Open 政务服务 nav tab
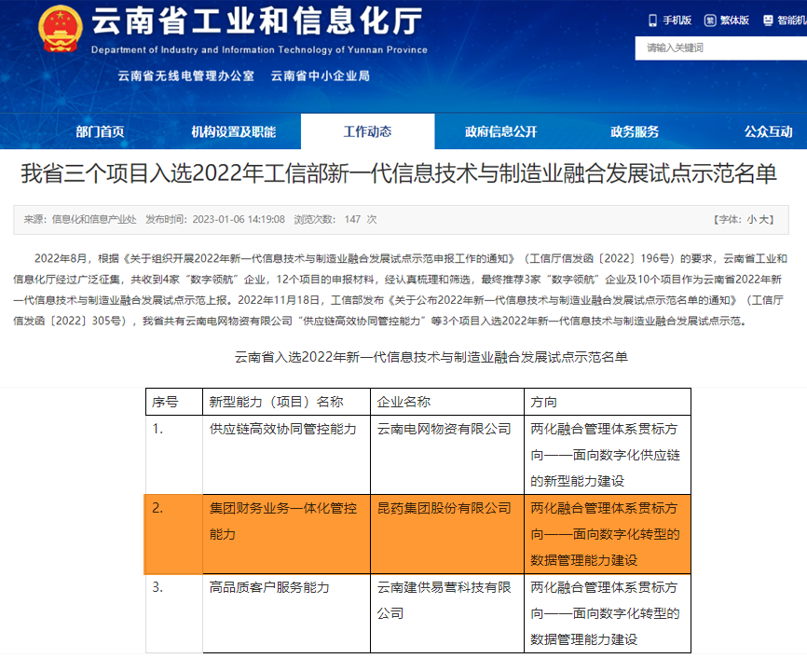This screenshot has height=672, width=807. (x=635, y=131)
